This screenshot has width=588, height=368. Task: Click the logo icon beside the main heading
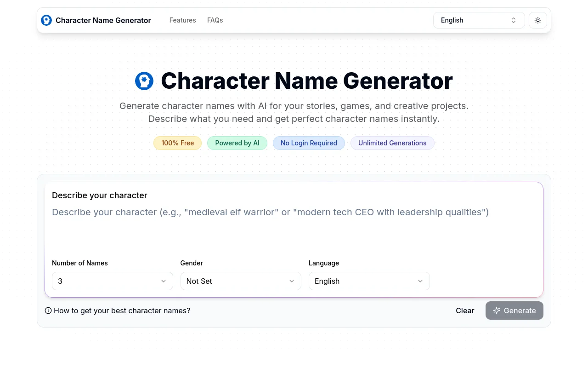coord(144,80)
